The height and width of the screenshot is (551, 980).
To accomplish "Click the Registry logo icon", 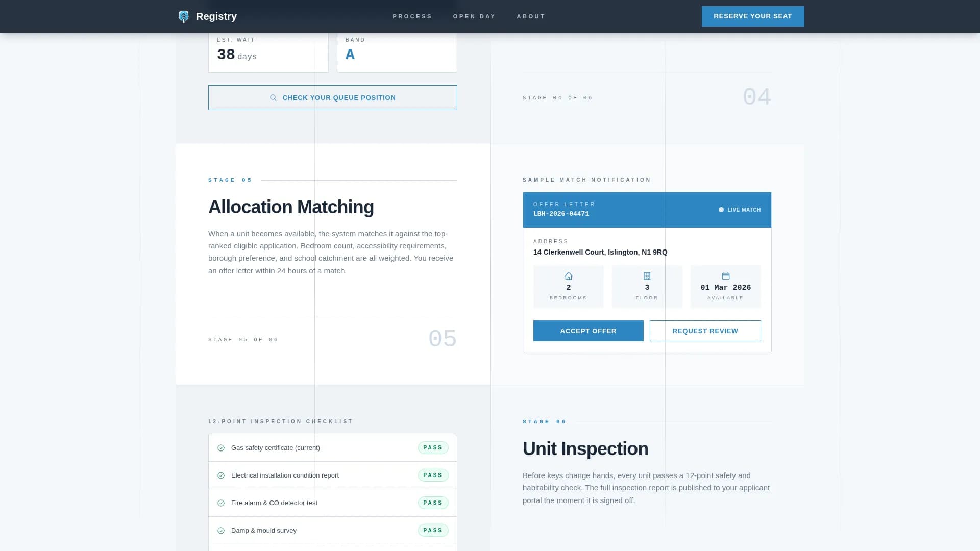I will point(184,16).
